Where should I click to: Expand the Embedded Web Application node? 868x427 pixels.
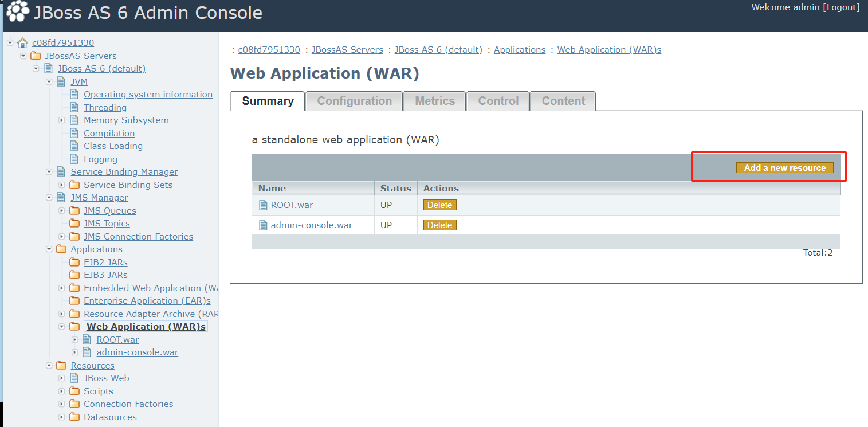[x=62, y=288]
